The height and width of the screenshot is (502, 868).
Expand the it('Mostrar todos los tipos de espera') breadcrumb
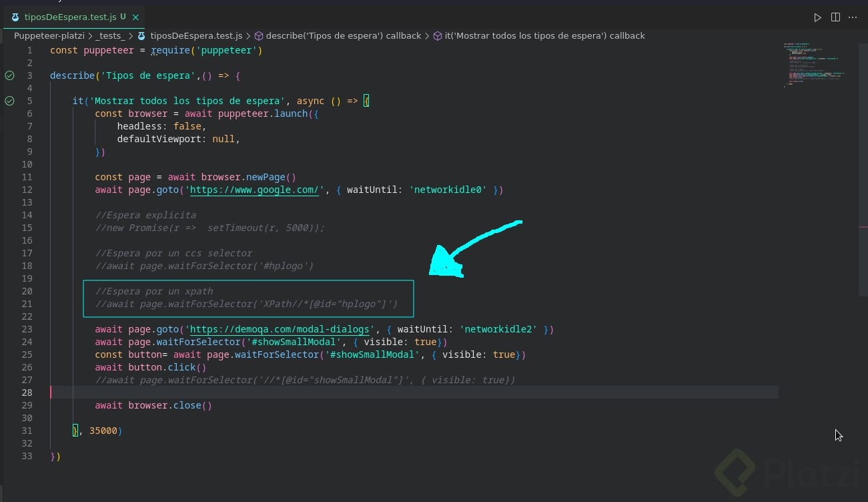click(x=545, y=36)
